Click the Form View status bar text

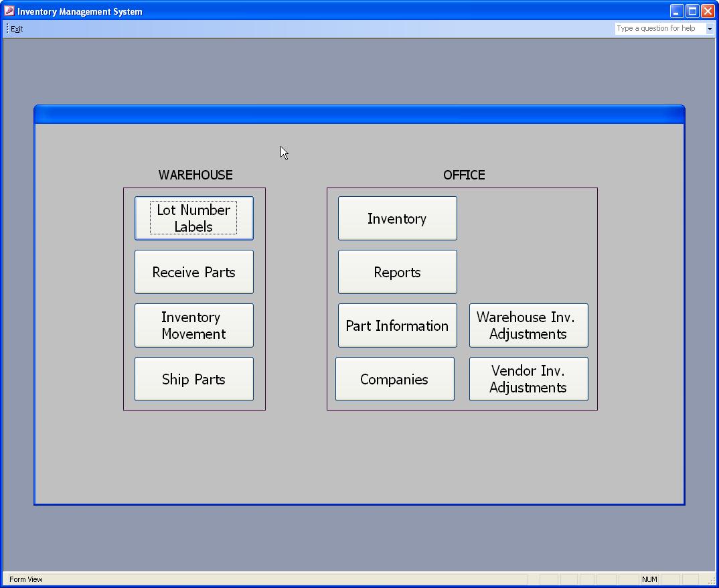pyautogui.click(x=26, y=579)
